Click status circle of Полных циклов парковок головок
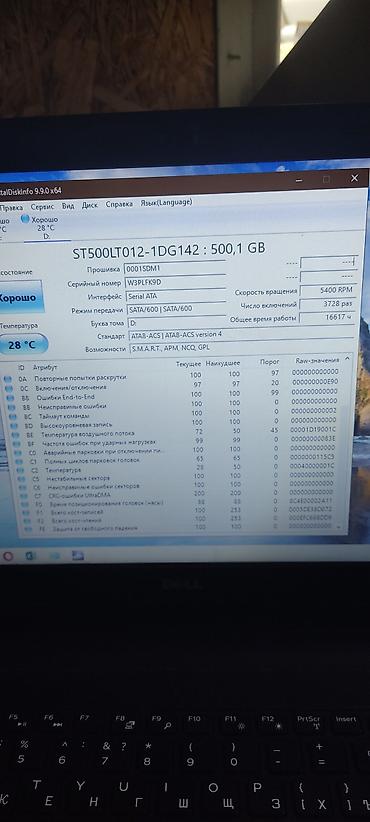This screenshot has width=370, height=822. [x=19, y=461]
